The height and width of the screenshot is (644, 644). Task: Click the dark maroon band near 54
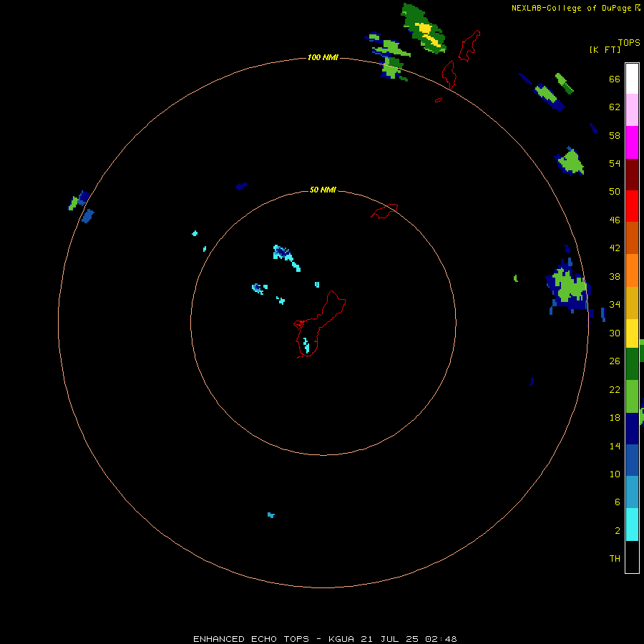(x=632, y=175)
